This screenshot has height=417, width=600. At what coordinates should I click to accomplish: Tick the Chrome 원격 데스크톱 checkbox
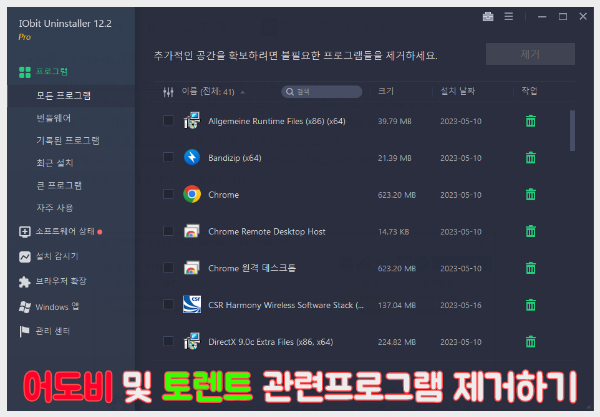[168, 267]
